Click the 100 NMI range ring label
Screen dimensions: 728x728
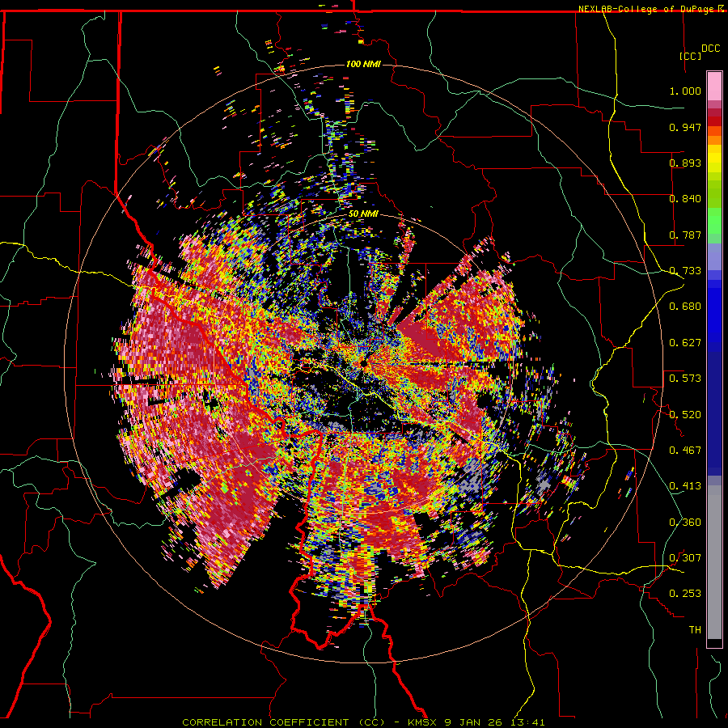point(363,64)
